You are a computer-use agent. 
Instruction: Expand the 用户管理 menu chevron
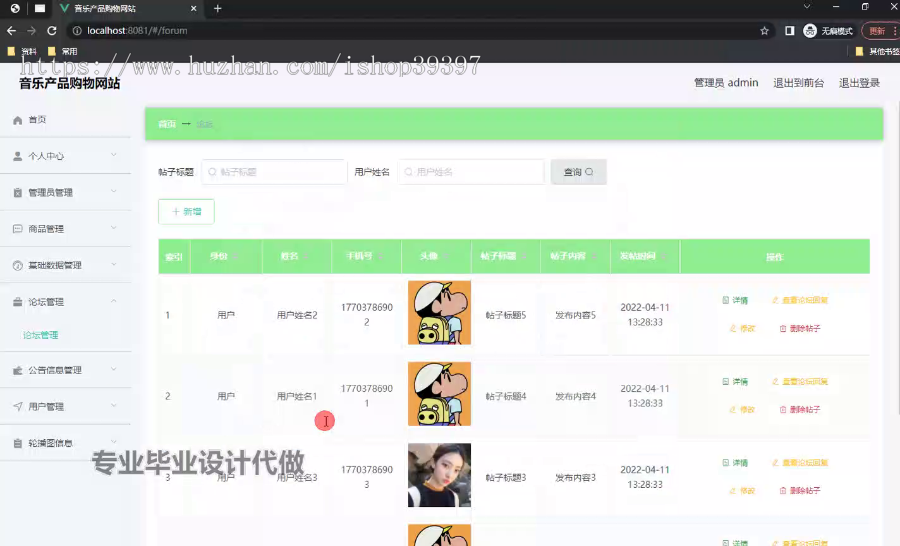(114, 405)
